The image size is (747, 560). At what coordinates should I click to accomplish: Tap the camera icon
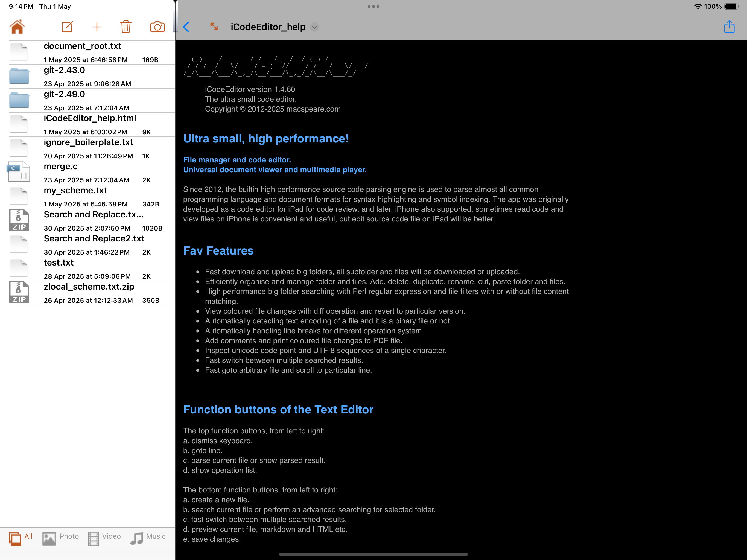click(157, 27)
